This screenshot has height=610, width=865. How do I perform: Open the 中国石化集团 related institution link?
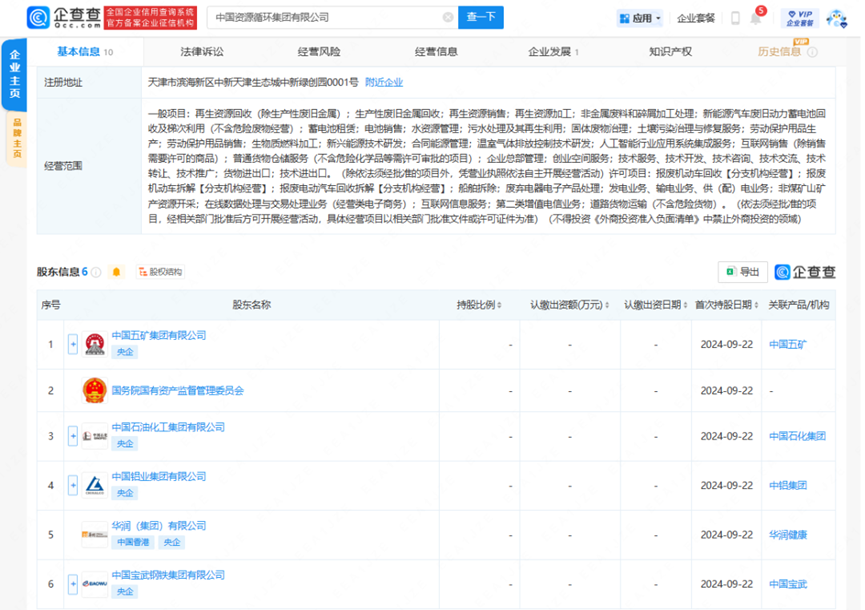(x=797, y=436)
